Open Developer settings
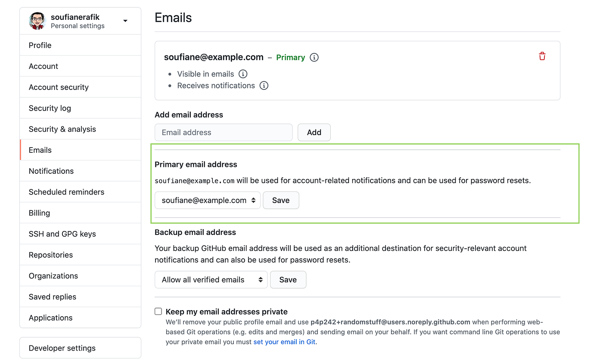 click(81, 348)
